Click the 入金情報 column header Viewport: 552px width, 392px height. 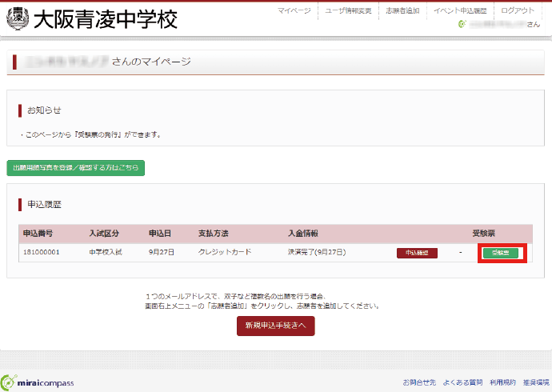[303, 234]
